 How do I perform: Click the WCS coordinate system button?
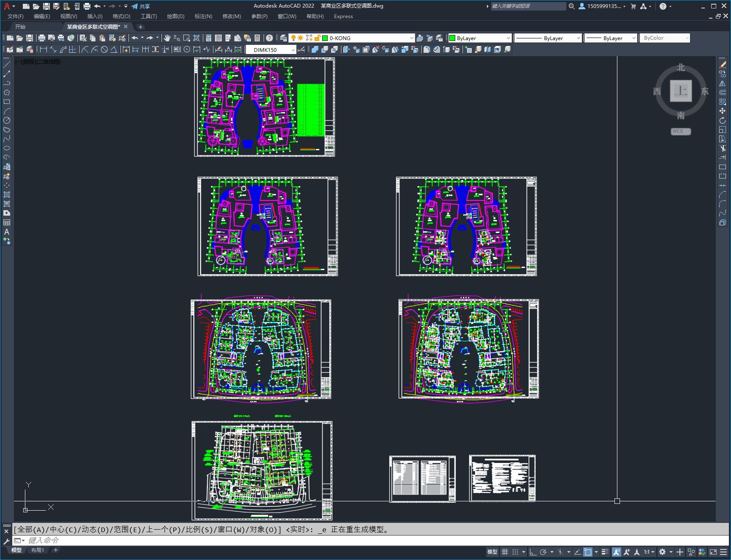point(680,131)
